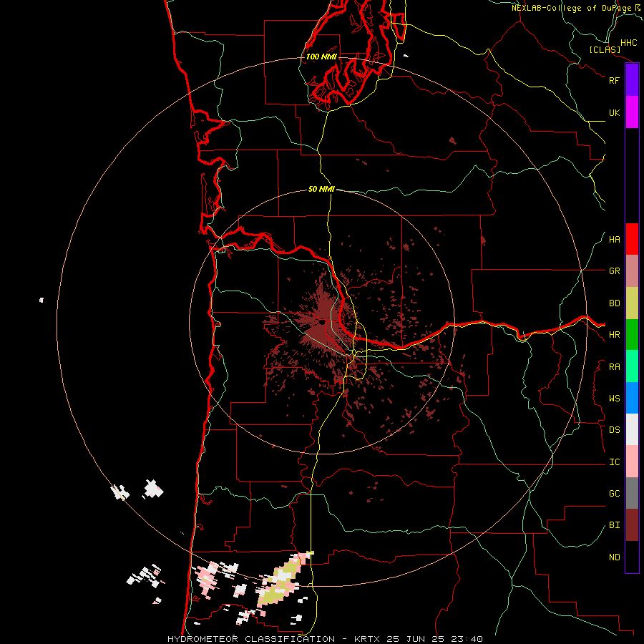This screenshot has height=644, width=644.
Task: Pick the RA light green swatch
Action: coord(632,366)
